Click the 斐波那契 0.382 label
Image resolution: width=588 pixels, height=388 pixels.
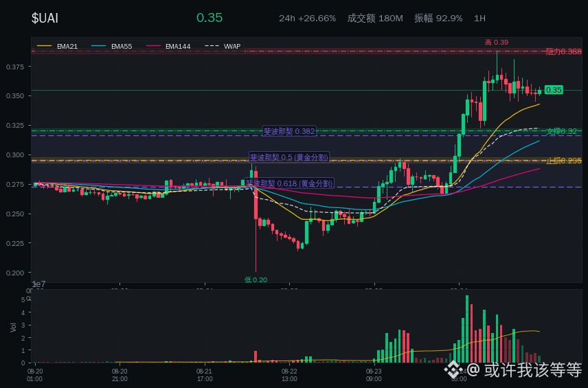(289, 131)
